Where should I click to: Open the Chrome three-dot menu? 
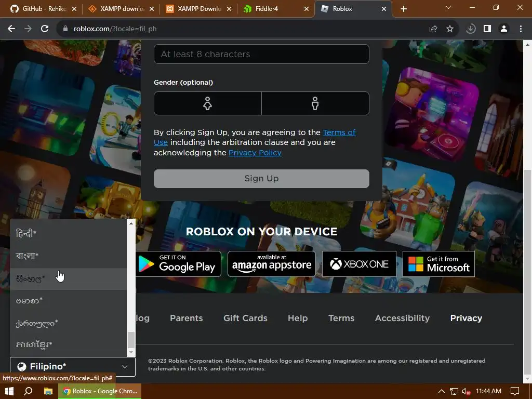coord(521,29)
